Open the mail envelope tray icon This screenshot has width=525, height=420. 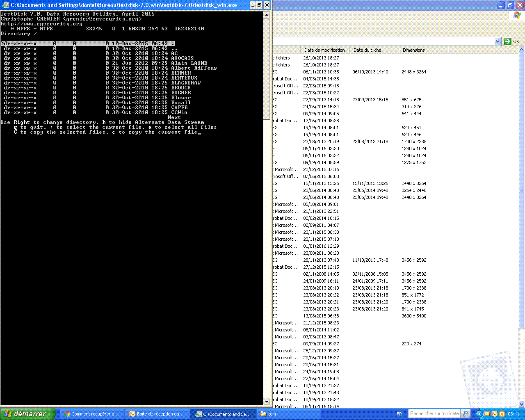pos(487,414)
